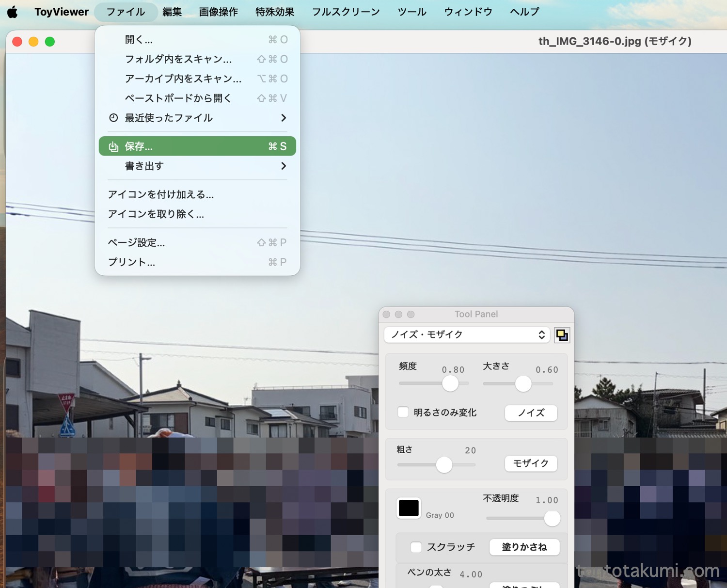The height and width of the screenshot is (588, 727).
Task: Expand the 最近使ったファイル submenu arrow
Action: coord(284,118)
